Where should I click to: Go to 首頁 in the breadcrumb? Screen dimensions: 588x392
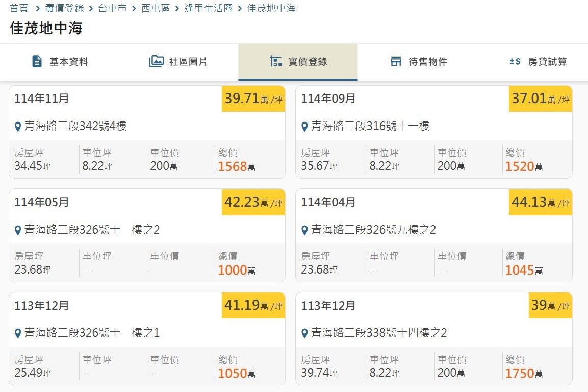pos(19,8)
